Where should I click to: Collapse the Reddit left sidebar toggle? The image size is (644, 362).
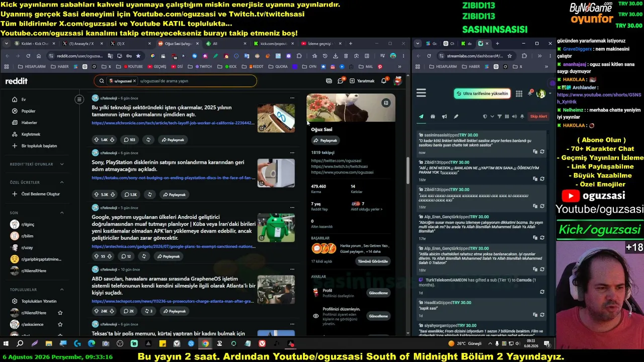coord(79,100)
